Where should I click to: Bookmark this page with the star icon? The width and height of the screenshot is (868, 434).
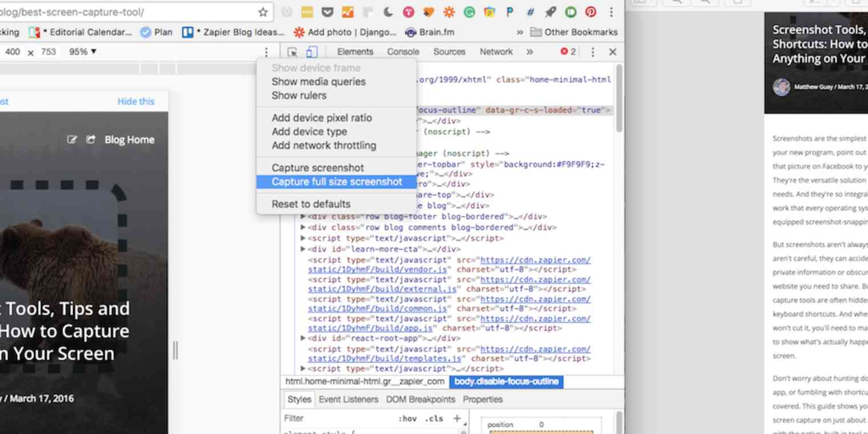263,12
